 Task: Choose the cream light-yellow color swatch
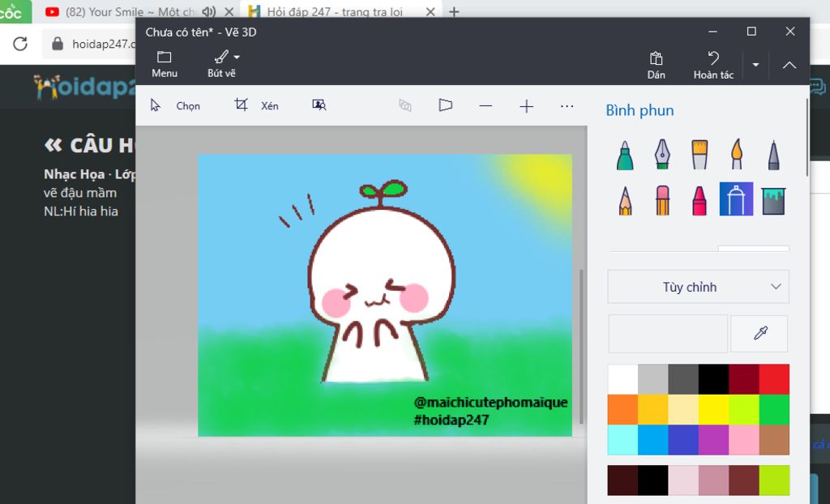[x=682, y=409]
